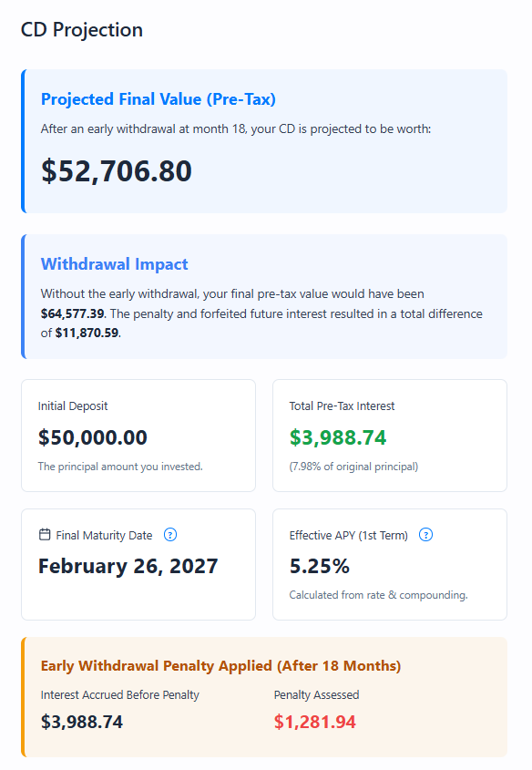Open the Initial Deposit card

click(x=138, y=436)
